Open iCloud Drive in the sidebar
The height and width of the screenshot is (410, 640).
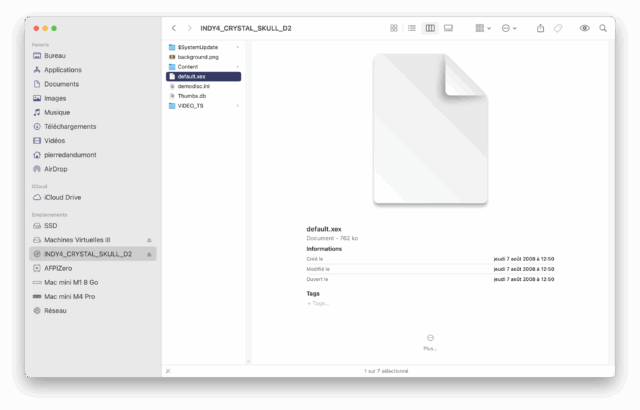pyautogui.click(x=93, y=197)
